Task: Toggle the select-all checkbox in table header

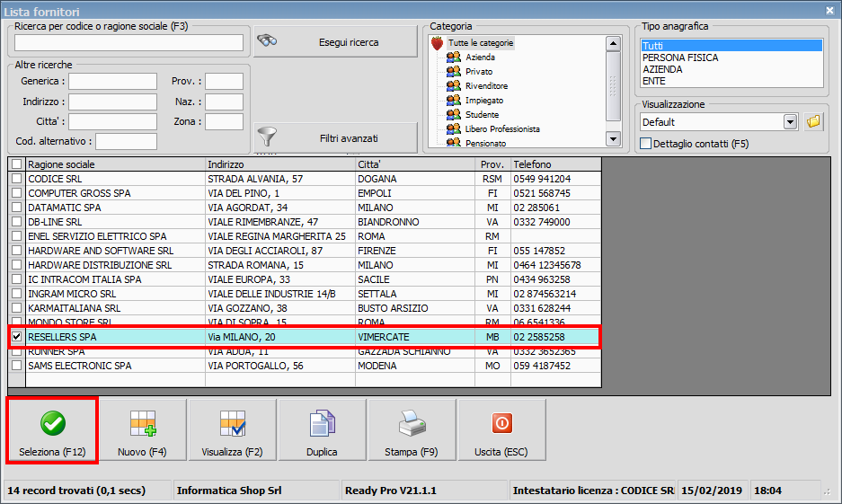Action: [17, 164]
